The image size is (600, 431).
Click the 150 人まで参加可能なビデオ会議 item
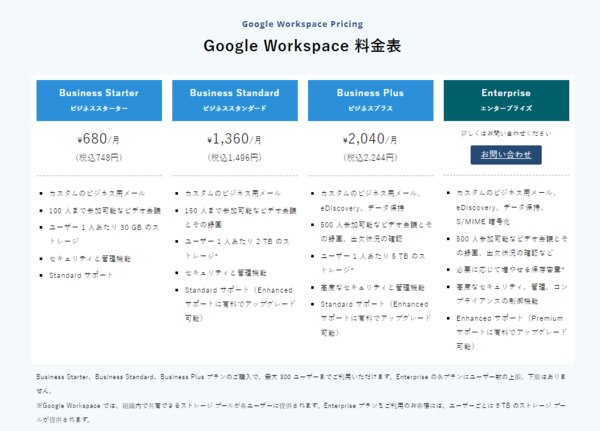click(x=240, y=217)
